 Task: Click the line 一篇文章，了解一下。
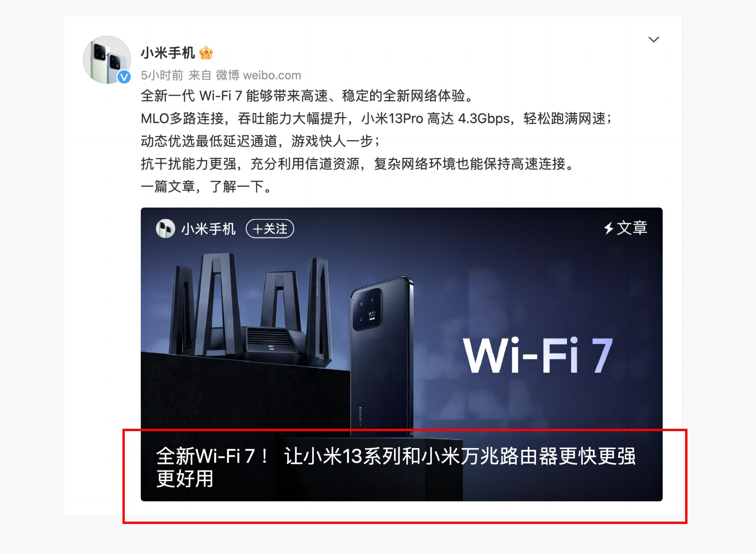click(x=207, y=186)
